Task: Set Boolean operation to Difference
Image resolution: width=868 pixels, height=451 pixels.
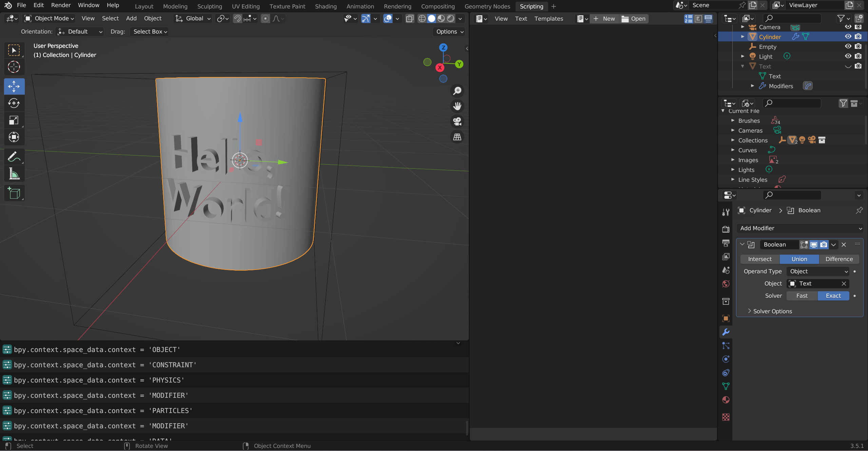Action: (839, 259)
